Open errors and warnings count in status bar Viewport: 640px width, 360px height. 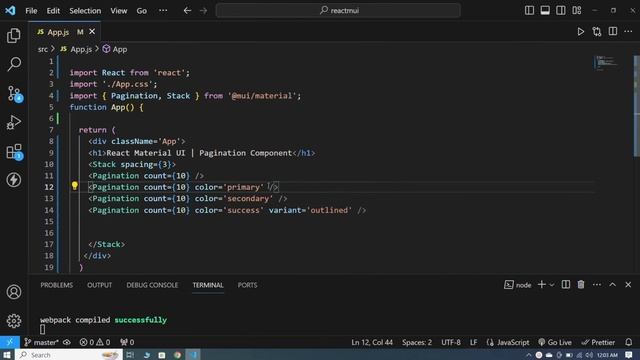pos(95,342)
